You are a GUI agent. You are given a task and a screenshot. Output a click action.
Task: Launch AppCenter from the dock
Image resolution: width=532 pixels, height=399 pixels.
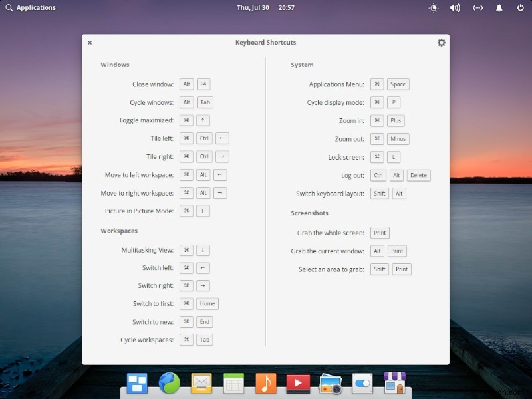tap(394, 383)
